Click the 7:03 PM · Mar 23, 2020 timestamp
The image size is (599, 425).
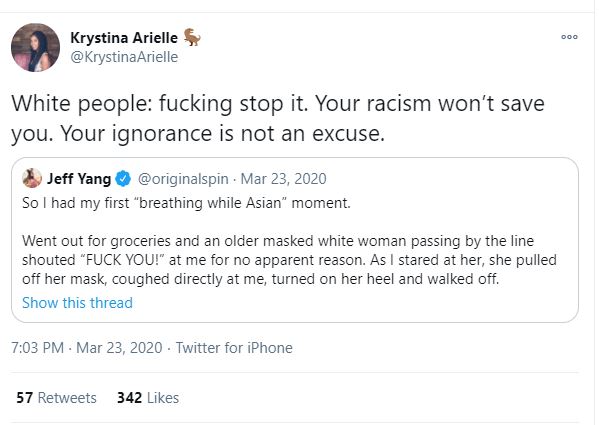coord(87,348)
